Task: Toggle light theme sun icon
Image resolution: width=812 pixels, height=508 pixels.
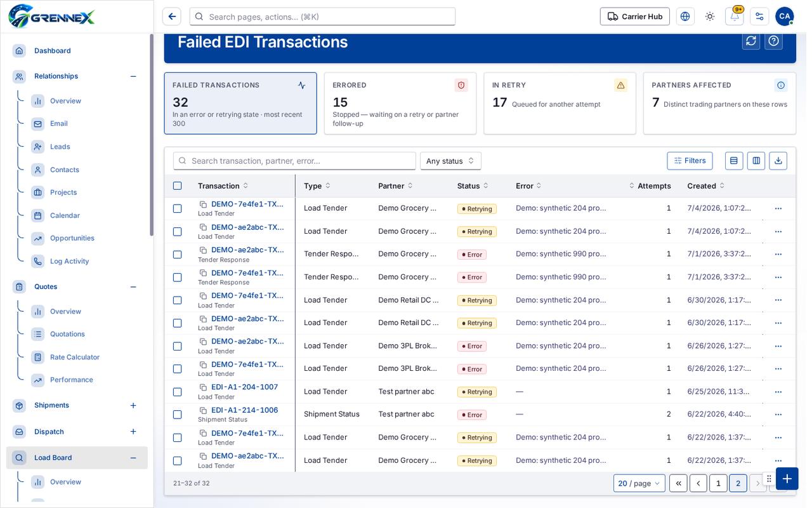Action: coord(710,17)
